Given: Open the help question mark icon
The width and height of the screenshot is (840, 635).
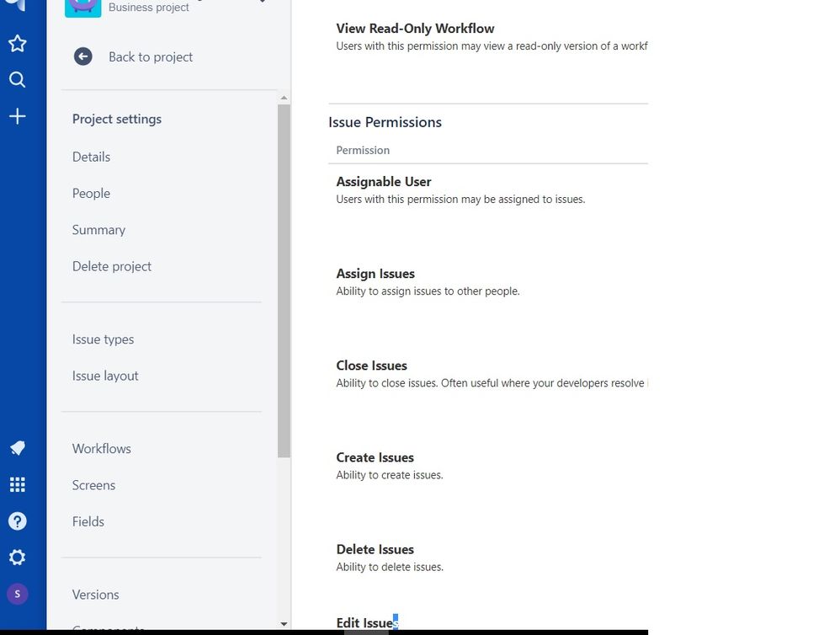Looking at the screenshot, I should tap(17, 520).
